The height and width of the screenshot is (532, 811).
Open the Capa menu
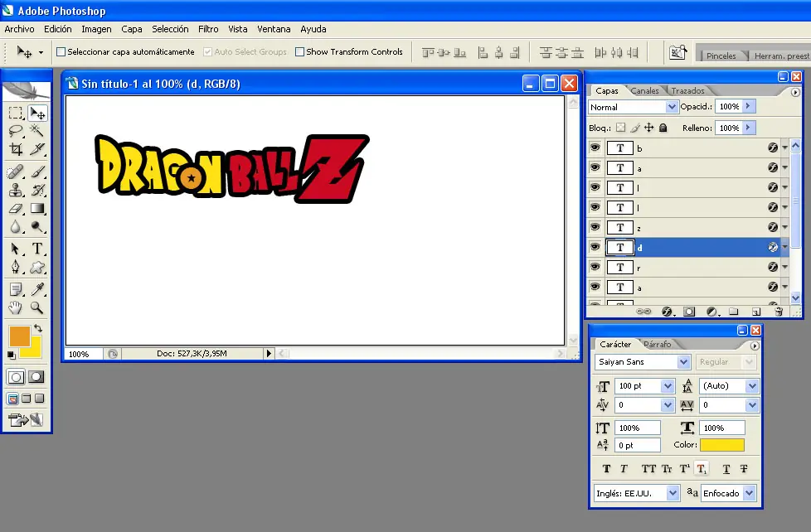[x=132, y=29]
